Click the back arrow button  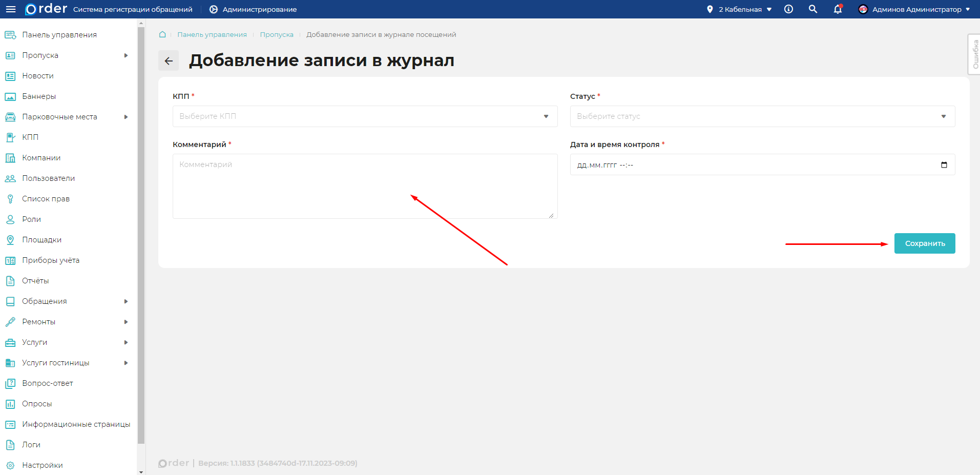click(x=169, y=61)
